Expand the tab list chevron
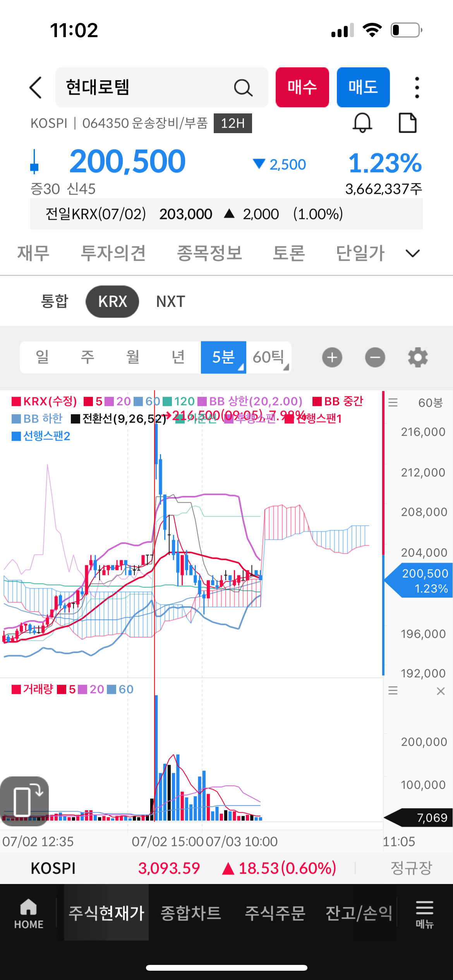The width and height of the screenshot is (453, 980). [x=412, y=254]
